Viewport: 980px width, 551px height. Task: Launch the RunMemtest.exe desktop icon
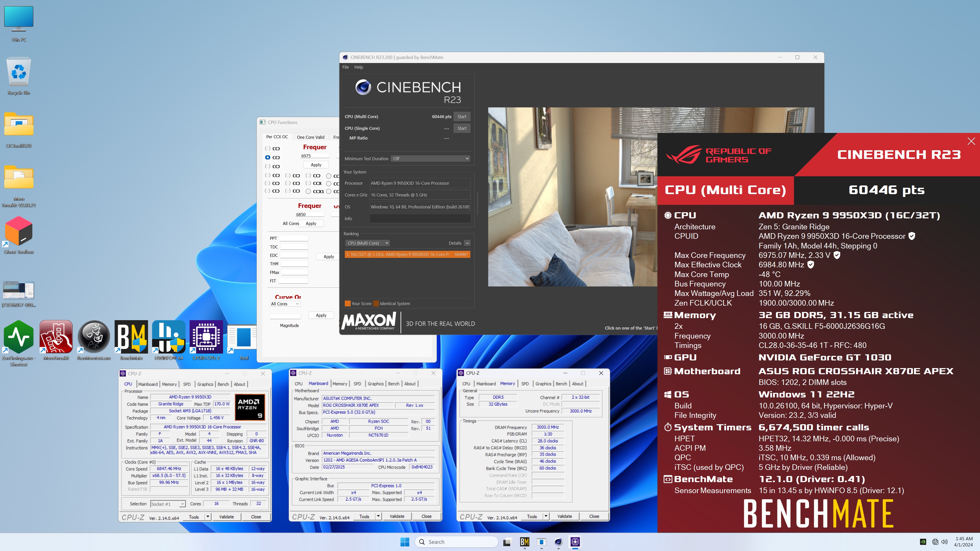coord(94,341)
